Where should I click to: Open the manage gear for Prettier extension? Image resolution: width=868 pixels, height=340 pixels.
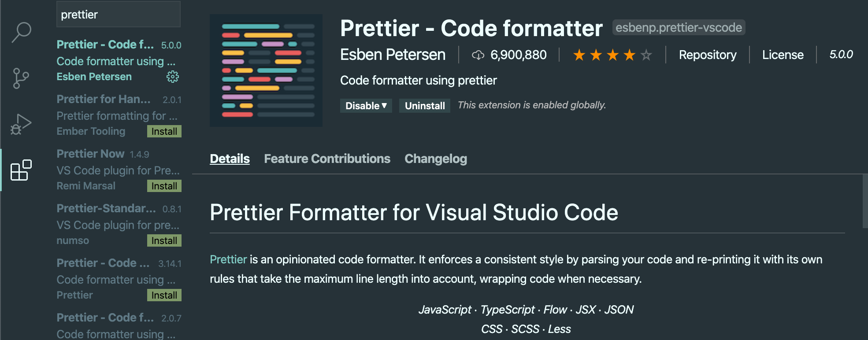click(x=172, y=77)
